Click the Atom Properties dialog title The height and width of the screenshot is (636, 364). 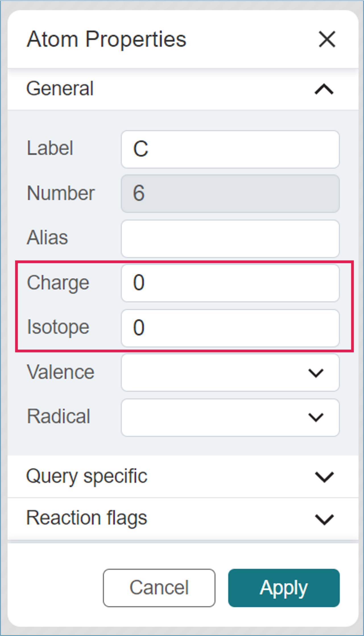point(107,39)
